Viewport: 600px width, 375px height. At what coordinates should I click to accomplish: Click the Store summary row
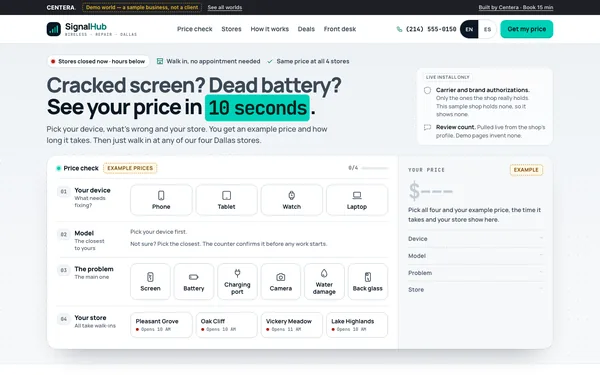point(475,290)
